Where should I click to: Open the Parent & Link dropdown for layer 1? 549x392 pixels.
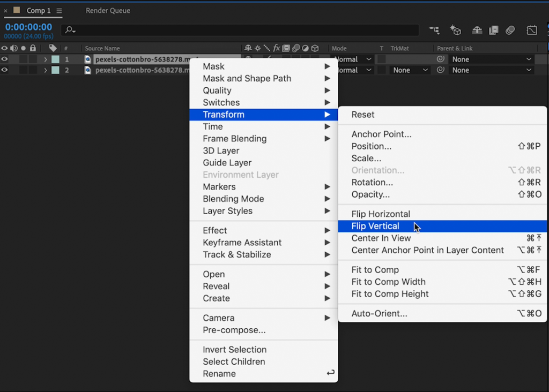click(x=491, y=59)
